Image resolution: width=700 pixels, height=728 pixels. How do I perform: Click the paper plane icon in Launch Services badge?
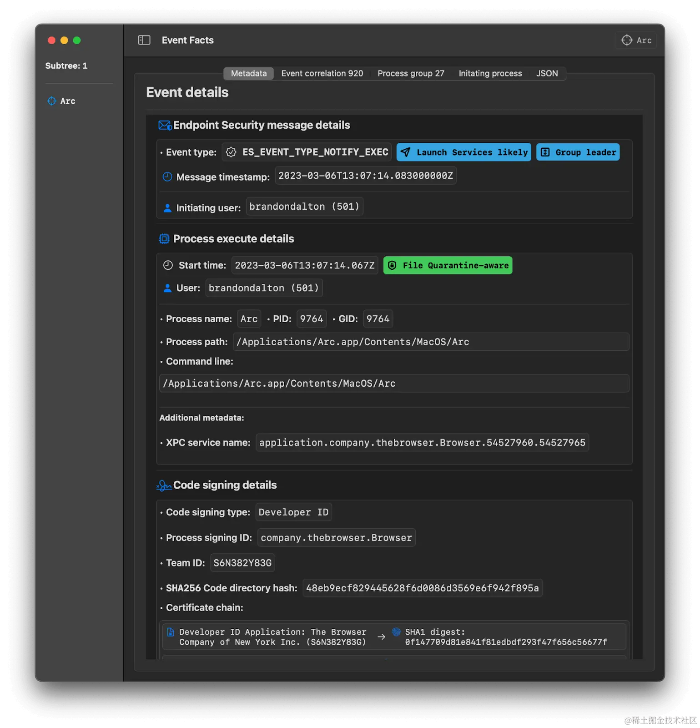(x=405, y=152)
